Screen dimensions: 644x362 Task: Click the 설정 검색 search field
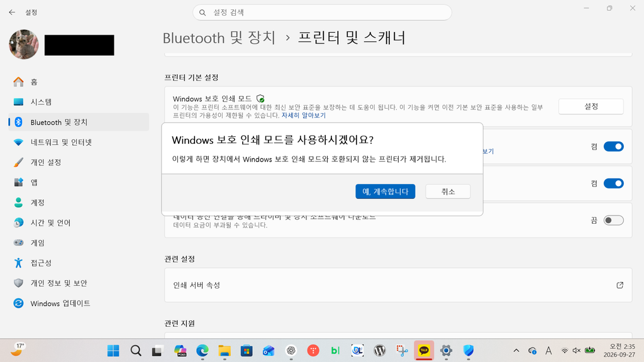pyautogui.click(x=323, y=13)
